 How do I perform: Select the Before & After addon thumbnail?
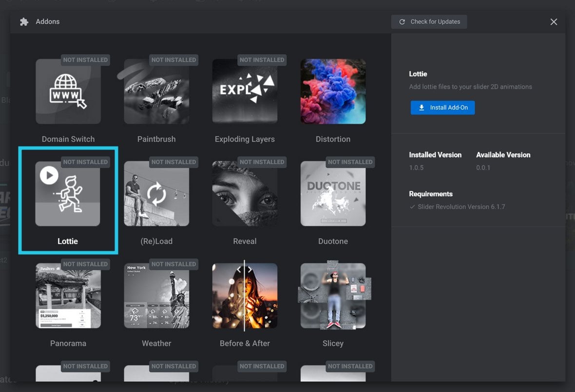[245, 296]
